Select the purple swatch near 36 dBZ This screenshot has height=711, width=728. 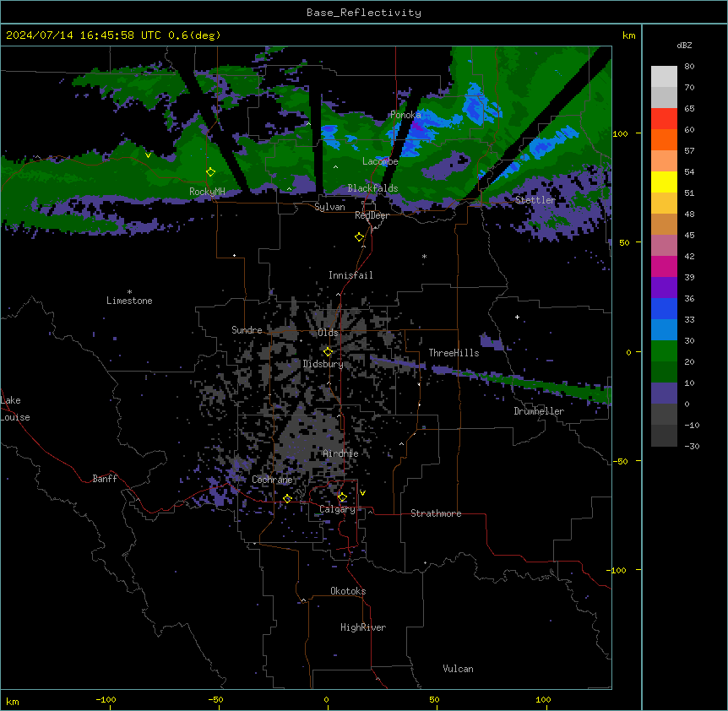[664, 287]
